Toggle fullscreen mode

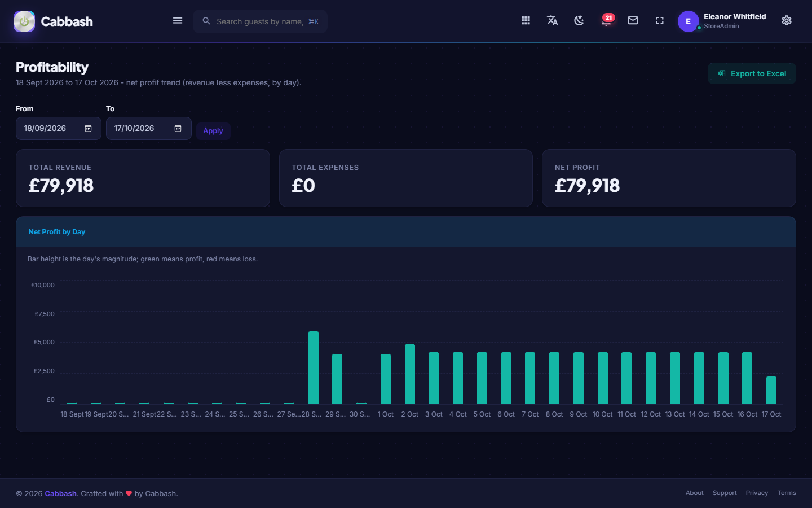tap(660, 21)
